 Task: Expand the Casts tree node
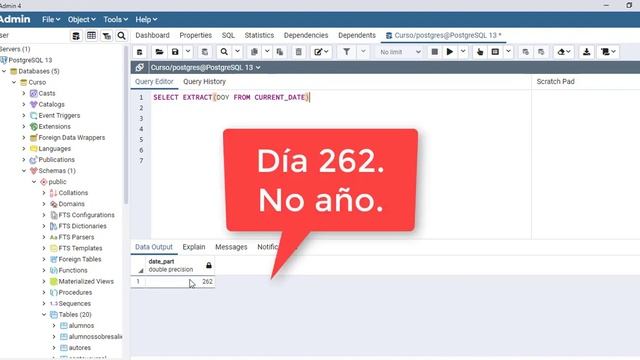[24, 93]
